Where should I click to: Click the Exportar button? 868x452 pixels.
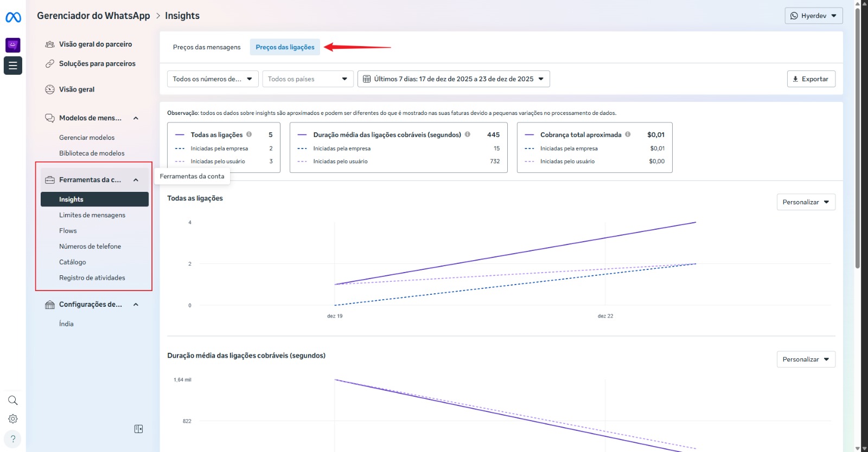pyautogui.click(x=811, y=79)
